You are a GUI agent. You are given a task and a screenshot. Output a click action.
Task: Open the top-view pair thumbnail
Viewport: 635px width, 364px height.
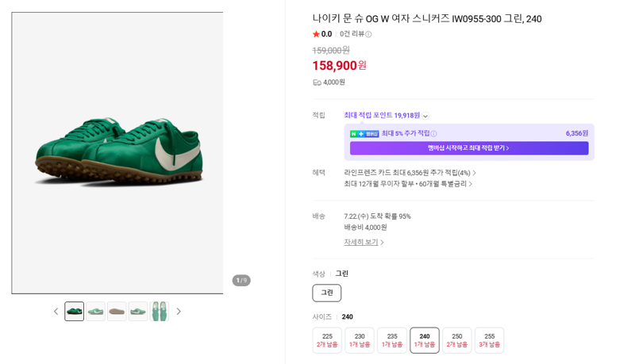pyautogui.click(x=160, y=312)
